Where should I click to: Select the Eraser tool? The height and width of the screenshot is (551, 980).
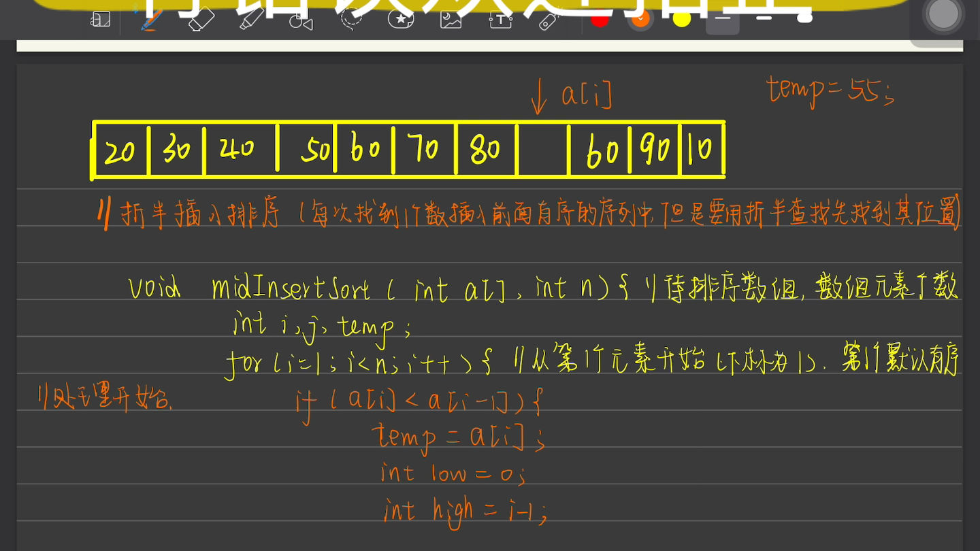201,20
